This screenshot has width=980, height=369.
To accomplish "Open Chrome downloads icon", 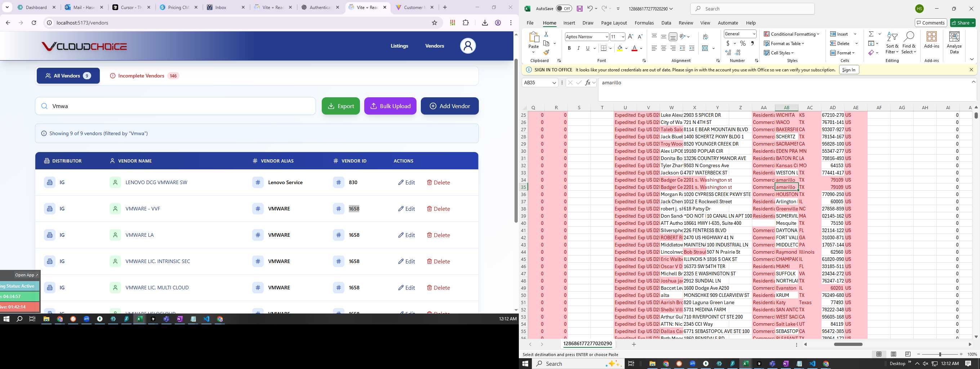I will tap(485, 23).
